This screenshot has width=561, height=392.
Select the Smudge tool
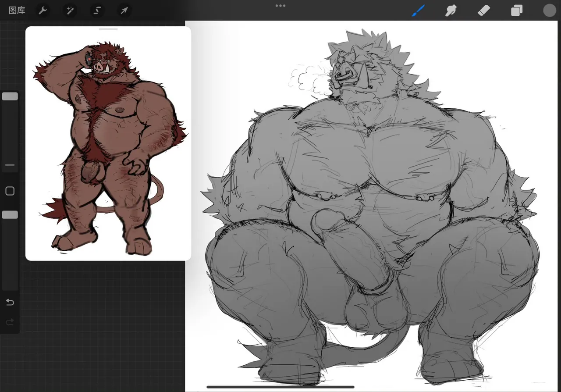(451, 11)
